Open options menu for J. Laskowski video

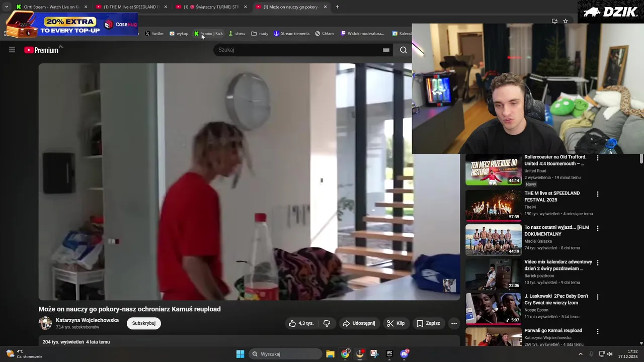click(598, 297)
